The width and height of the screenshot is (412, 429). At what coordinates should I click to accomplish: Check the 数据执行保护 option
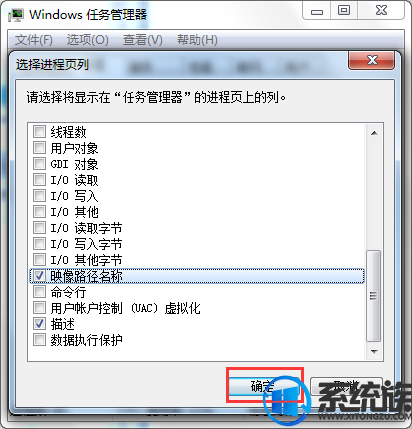(39, 340)
